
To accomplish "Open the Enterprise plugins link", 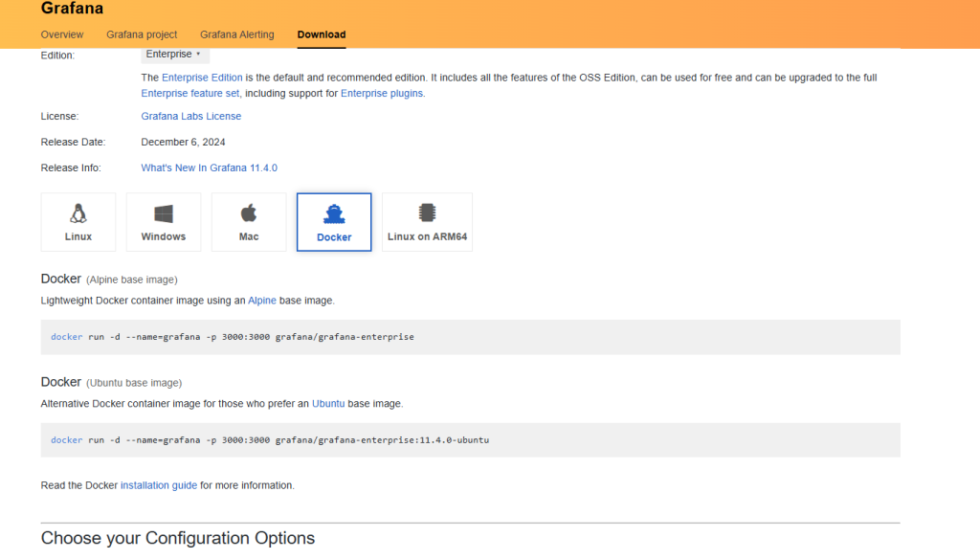I will coord(382,93).
